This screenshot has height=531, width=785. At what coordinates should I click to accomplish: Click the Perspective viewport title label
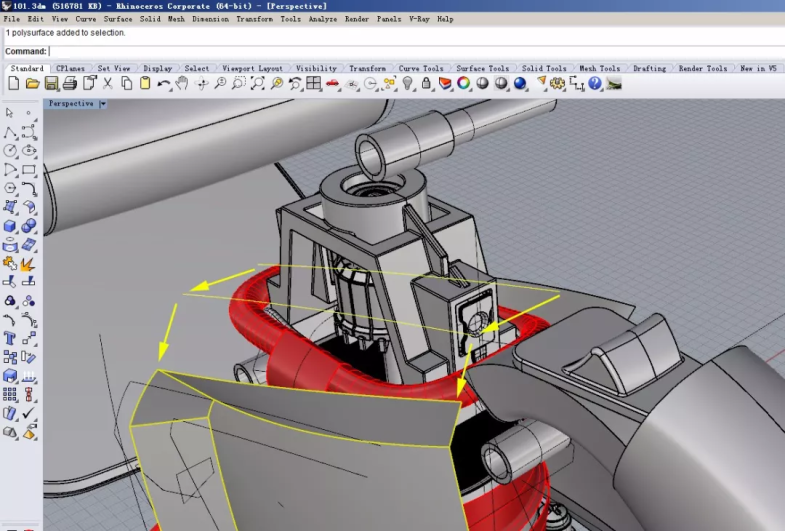71,103
